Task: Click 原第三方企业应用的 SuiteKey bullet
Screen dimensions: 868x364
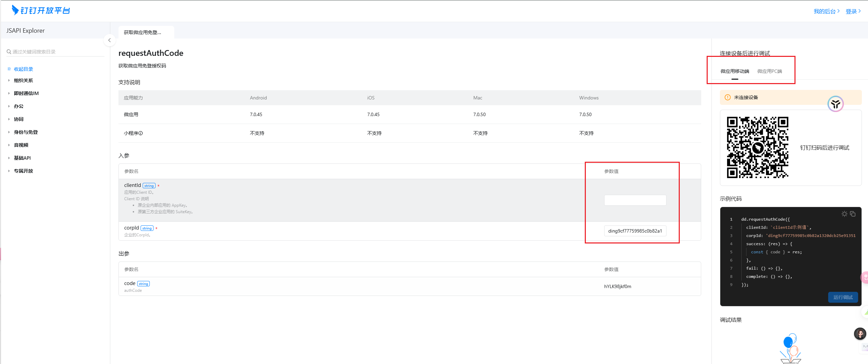Action: coord(165,212)
